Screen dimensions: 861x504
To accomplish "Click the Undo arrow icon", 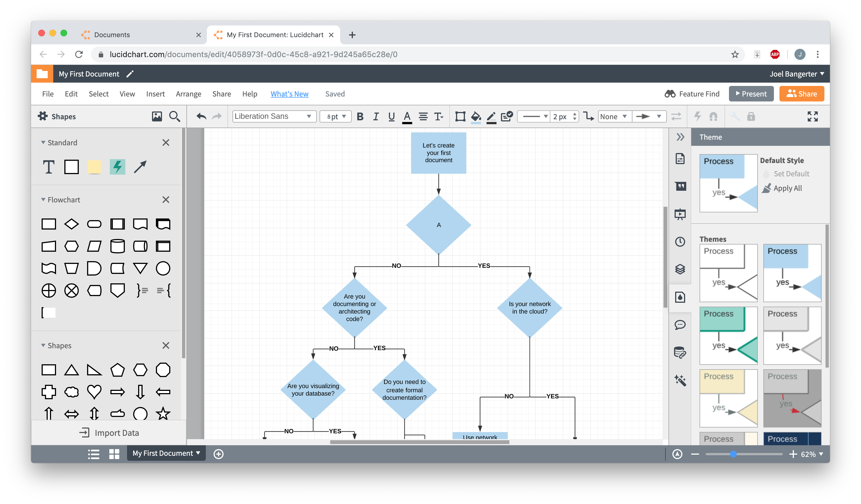I will [202, 116].
